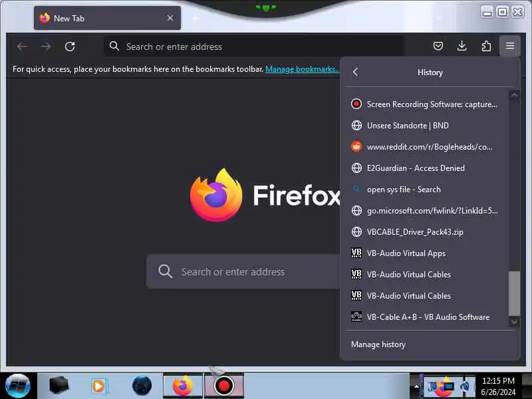Go back using the toolbar back arrow

(22, 47)
